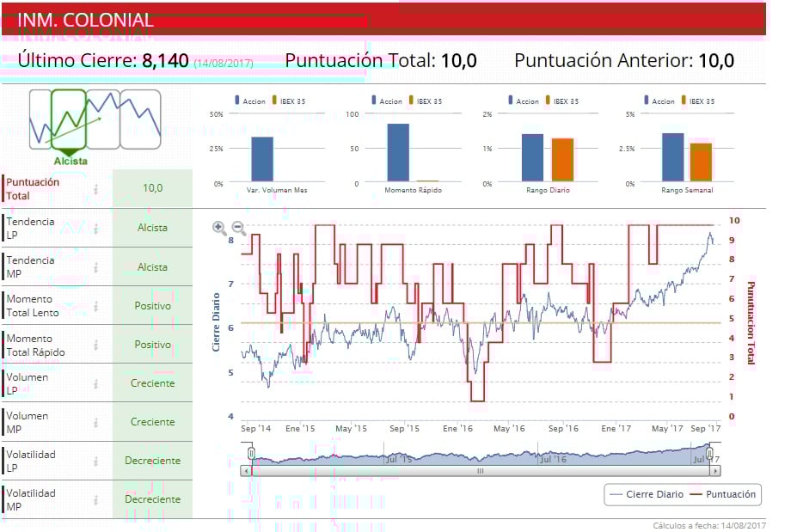The image size is (797, 532).
Task: Click the Puntuacion Total right axis title
Action: point(751,322)
